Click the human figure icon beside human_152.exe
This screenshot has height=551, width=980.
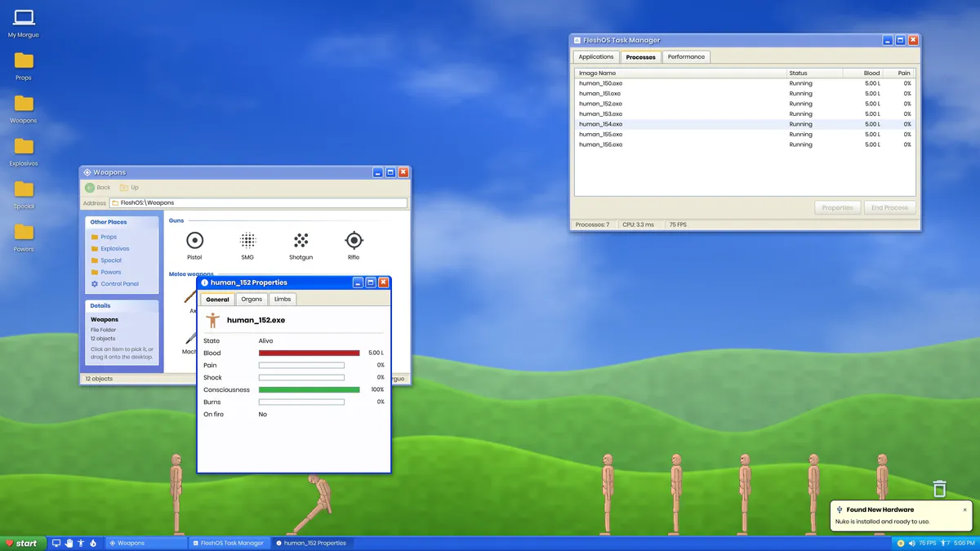click(x=213, y=320)
